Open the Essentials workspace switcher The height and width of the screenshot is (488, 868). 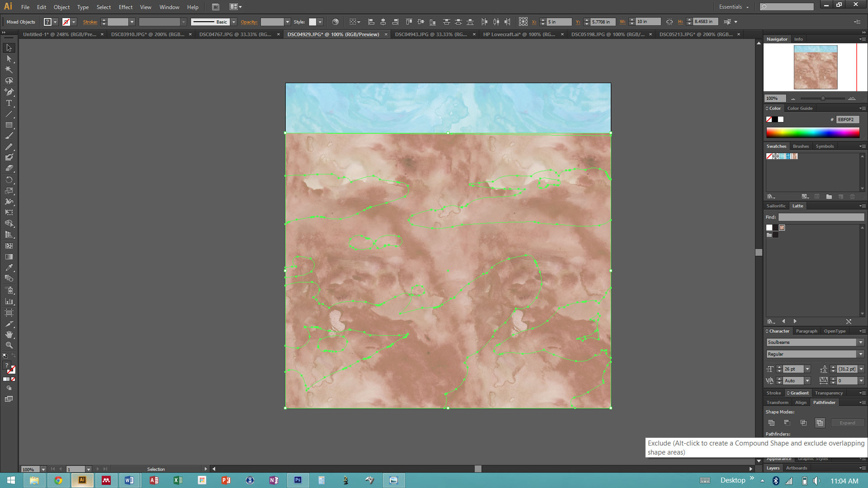coord(734,7)
